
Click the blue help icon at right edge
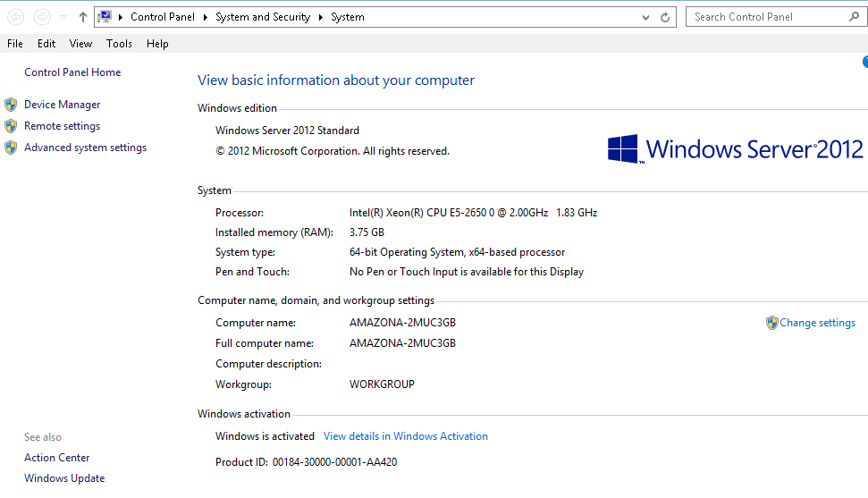(864, 62)
